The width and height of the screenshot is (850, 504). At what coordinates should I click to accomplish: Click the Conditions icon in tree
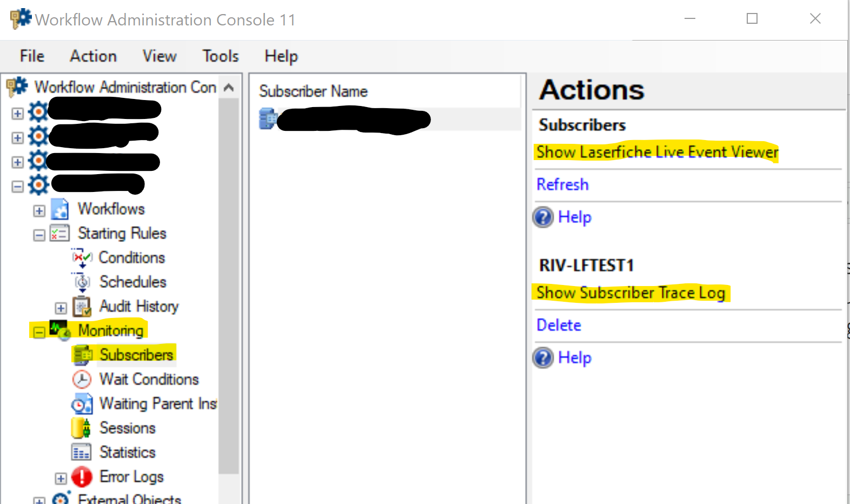[82, 258]
